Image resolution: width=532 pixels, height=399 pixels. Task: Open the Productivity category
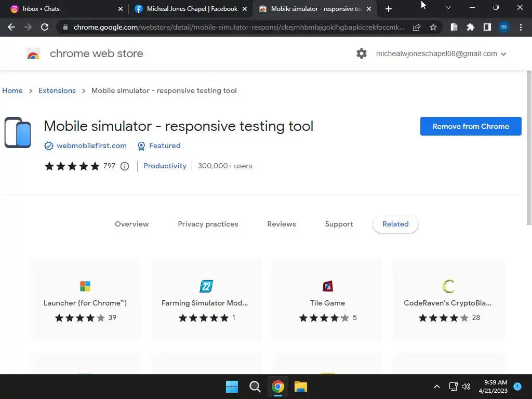pyautogui.click(x=165, y=166)
